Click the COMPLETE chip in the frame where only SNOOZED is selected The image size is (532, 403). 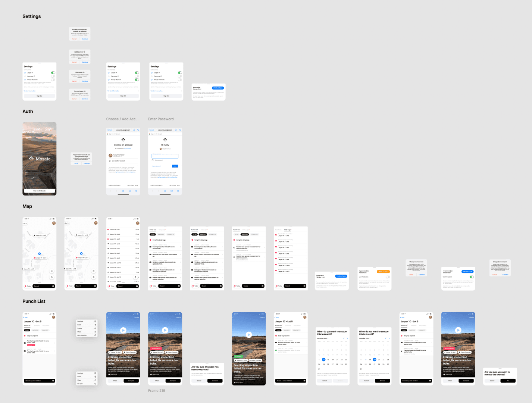(254, 234)
